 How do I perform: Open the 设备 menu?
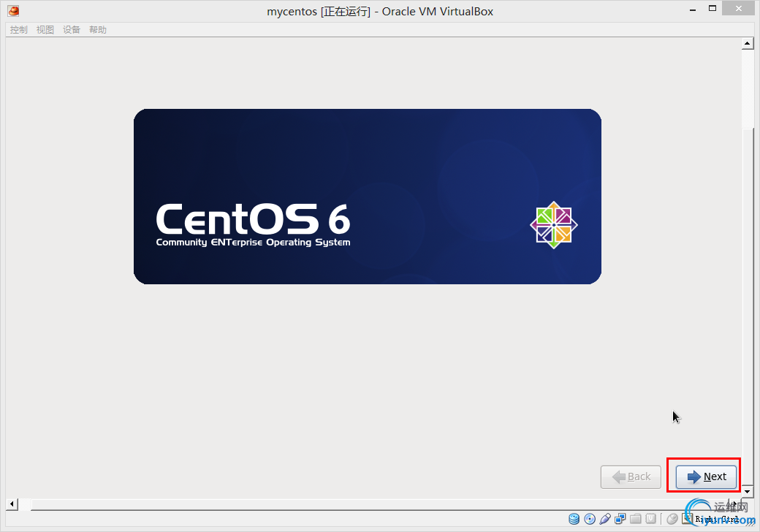[x=72, y=29]
